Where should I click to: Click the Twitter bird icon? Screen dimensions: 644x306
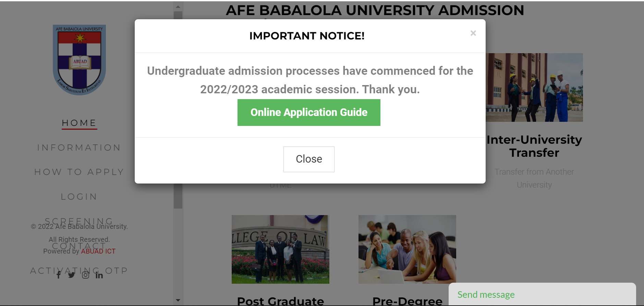point(72,275)
